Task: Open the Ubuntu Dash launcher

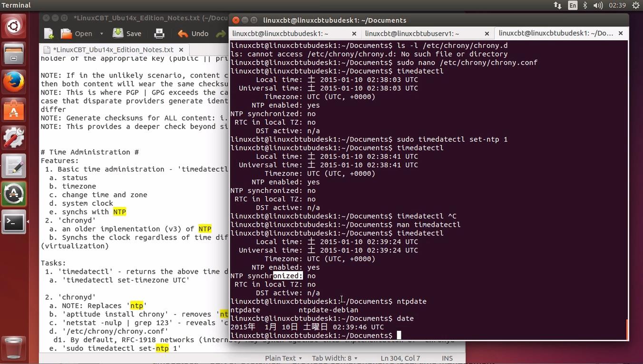Action: click(x=14, y=26)
